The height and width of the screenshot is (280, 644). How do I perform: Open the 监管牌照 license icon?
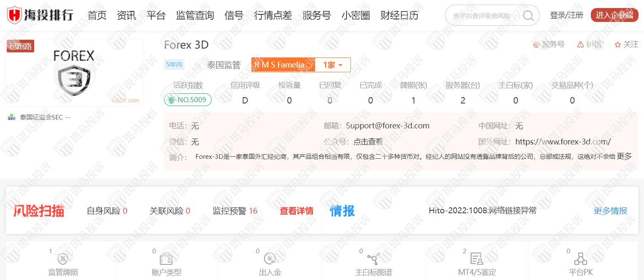(x=63, y=259)
